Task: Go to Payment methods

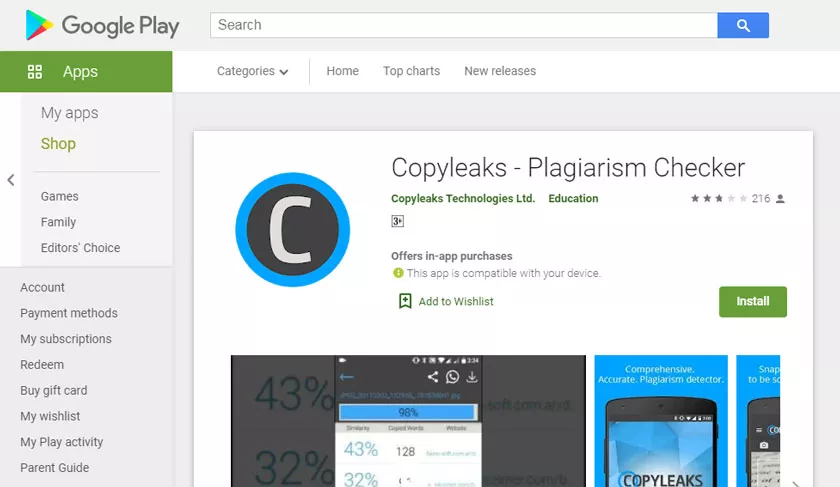Action: (x=69, y=313)
